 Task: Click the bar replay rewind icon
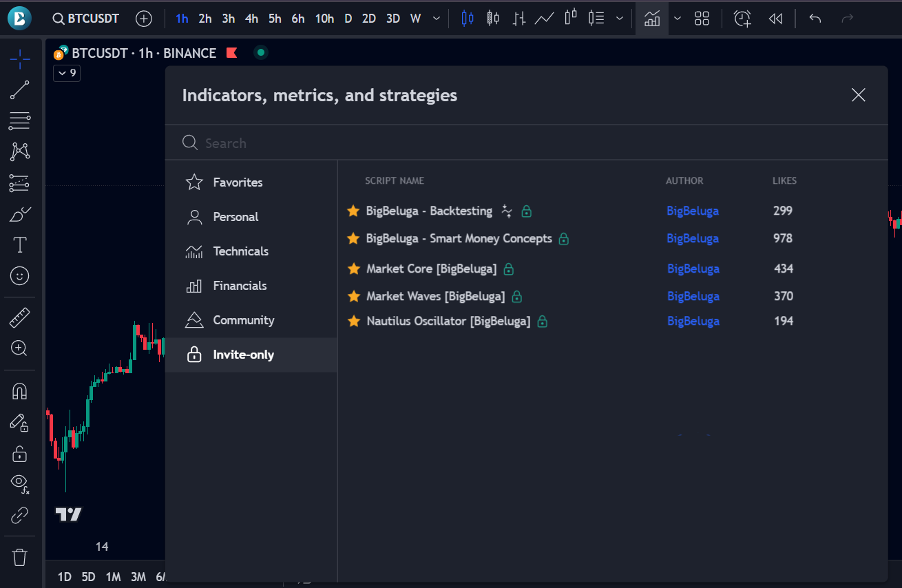tap(775, 19)
